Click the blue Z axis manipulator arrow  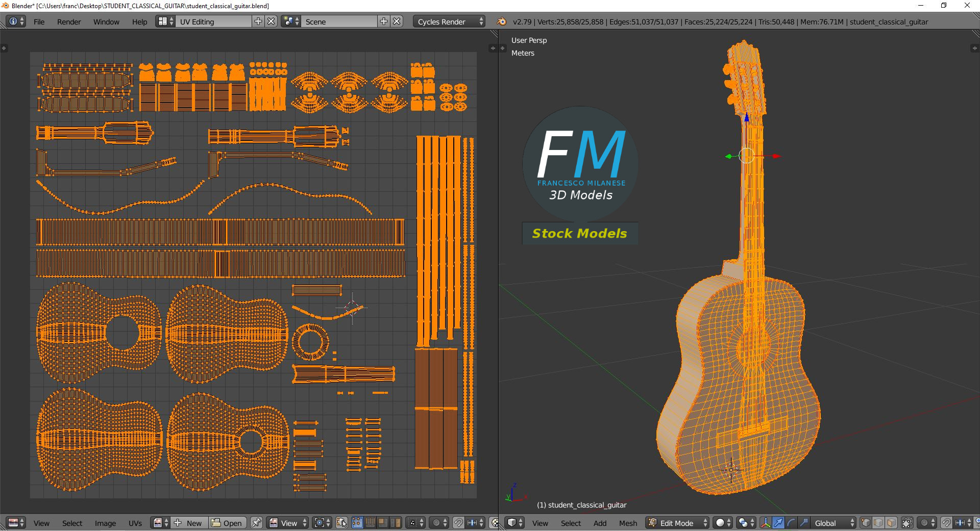pos(747,118)
